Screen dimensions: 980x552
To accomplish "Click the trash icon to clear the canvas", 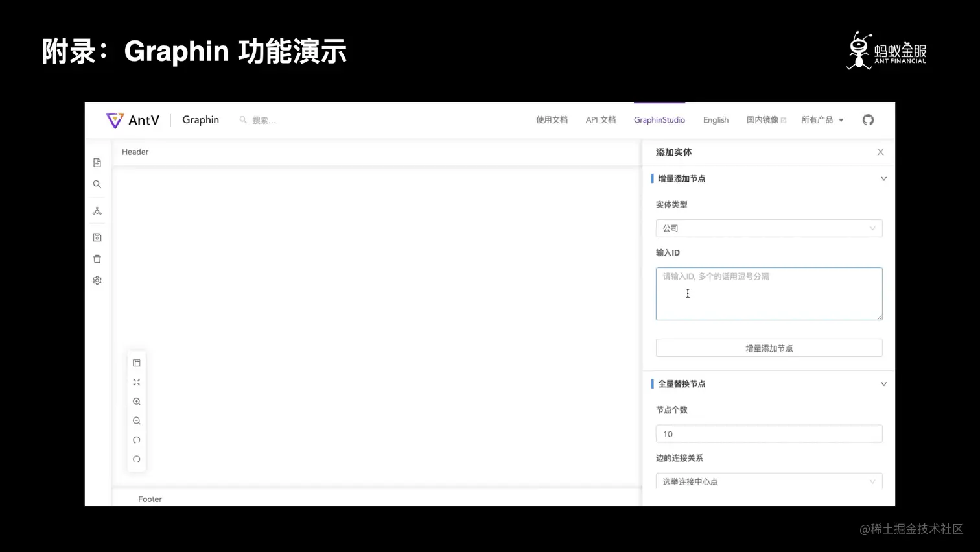I will pyautogui.click(x=97, y=258).
